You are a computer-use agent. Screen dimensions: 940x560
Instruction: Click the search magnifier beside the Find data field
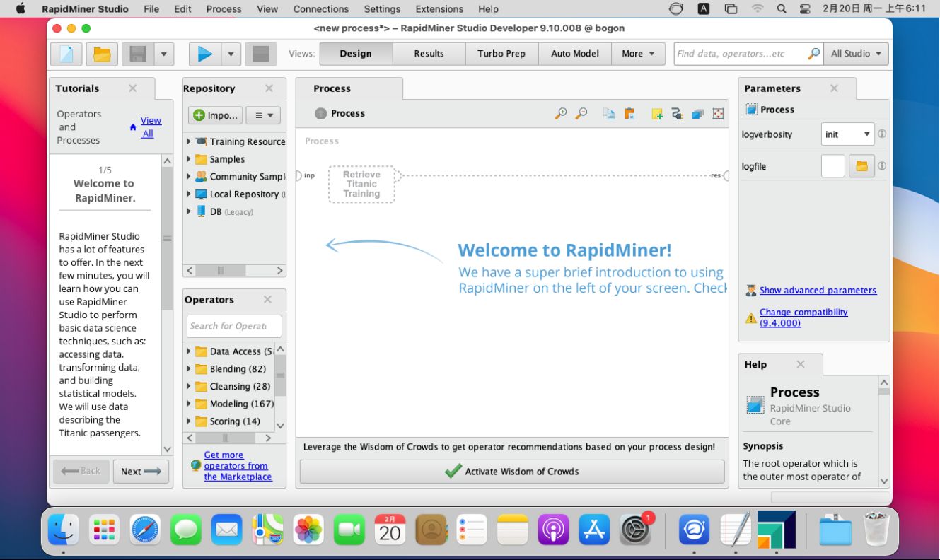(x=814, y=54)
